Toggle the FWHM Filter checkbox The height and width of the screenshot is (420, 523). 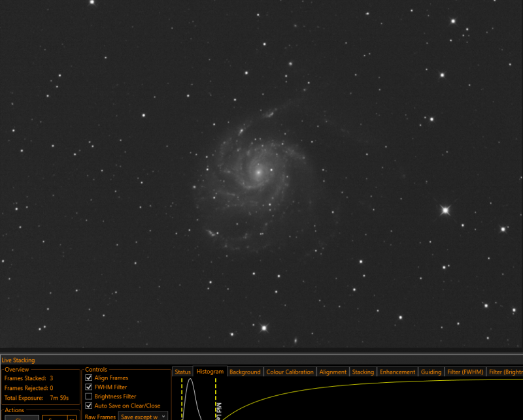89,387
